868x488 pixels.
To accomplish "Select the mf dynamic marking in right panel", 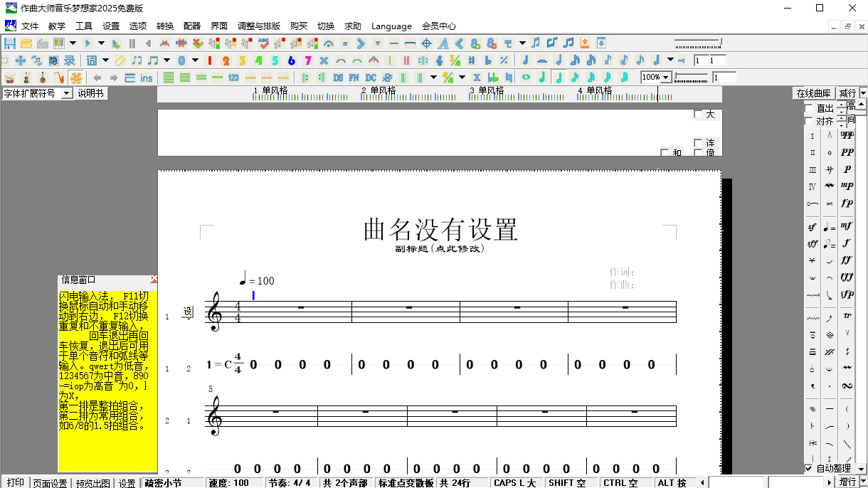I will tap(847, 226).
